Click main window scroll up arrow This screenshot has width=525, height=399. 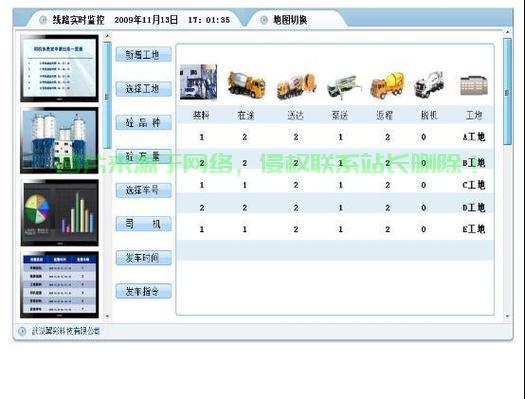tap(508, 32)
